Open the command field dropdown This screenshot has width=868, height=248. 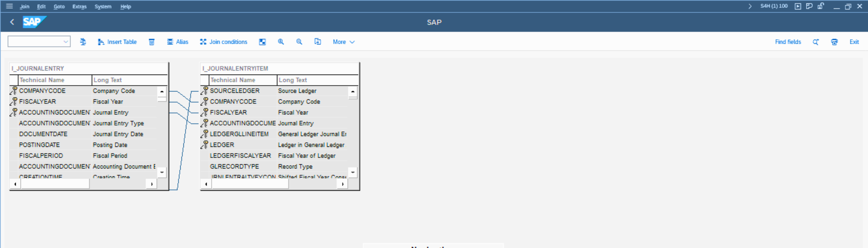pyautogui.click(x=65, y=42)
